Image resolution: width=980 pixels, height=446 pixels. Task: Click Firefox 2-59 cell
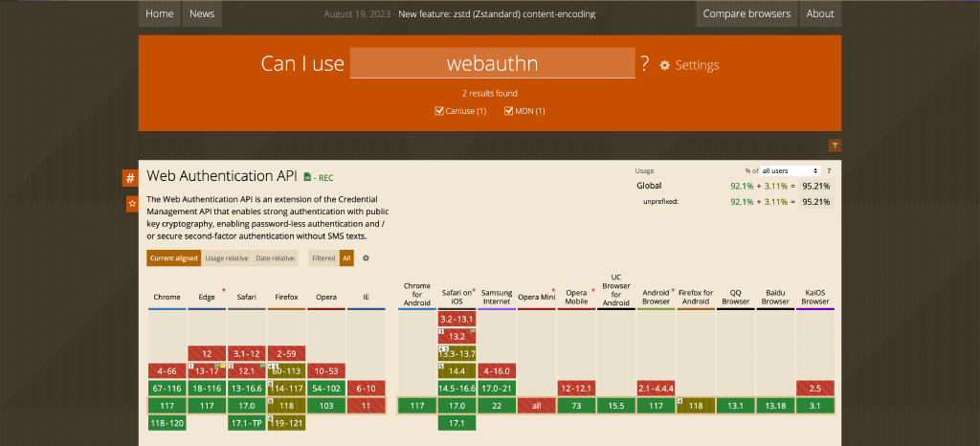[x=286, y=353]
